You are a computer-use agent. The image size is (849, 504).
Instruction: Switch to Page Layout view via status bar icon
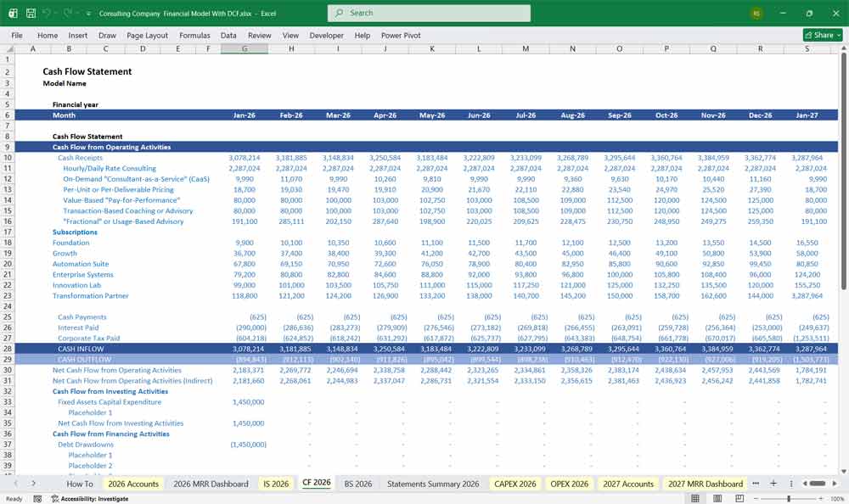[717, 498]
